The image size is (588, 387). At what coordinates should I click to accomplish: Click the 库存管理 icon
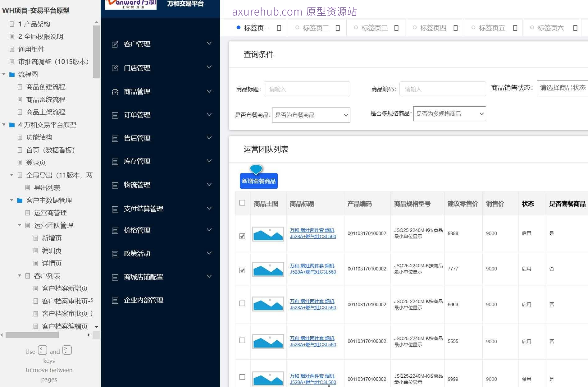[115, 161]
